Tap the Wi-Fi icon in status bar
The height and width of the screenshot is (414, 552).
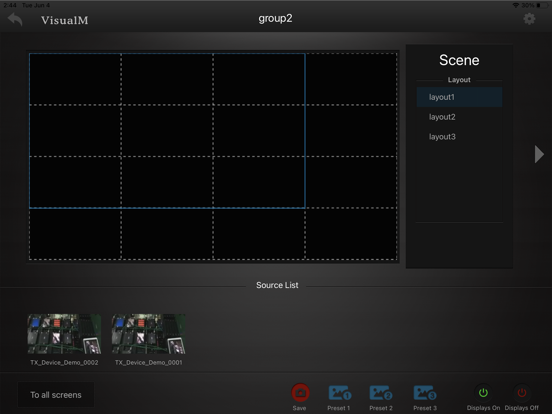coord(515,5)
